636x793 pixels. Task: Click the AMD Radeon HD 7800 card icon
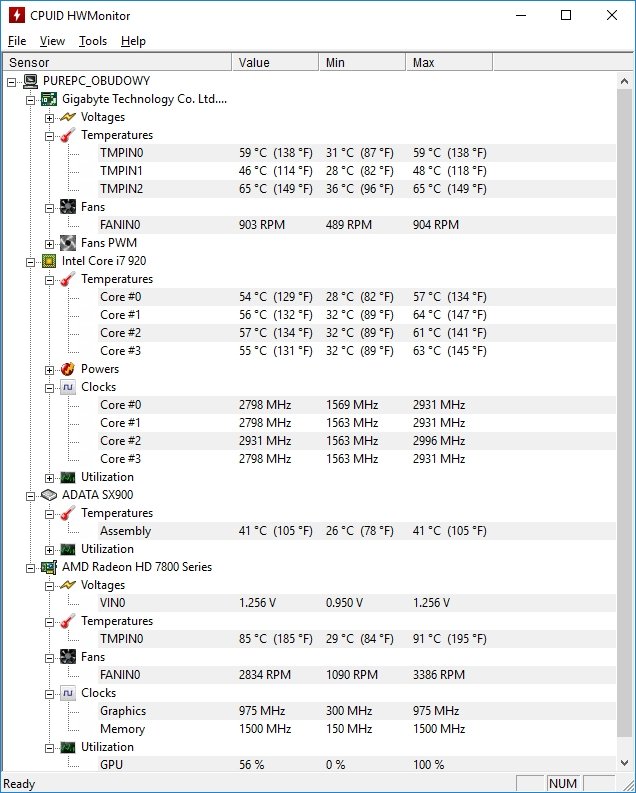point(49,567)
